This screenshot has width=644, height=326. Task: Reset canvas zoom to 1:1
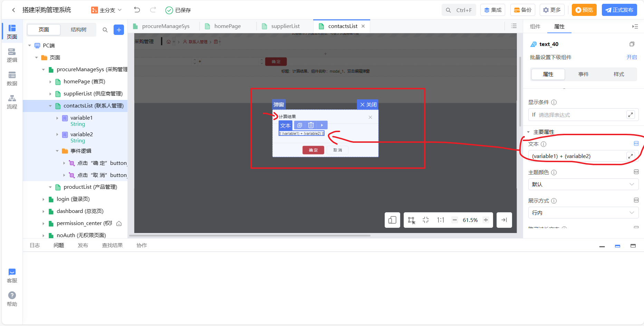coord(441,220)
